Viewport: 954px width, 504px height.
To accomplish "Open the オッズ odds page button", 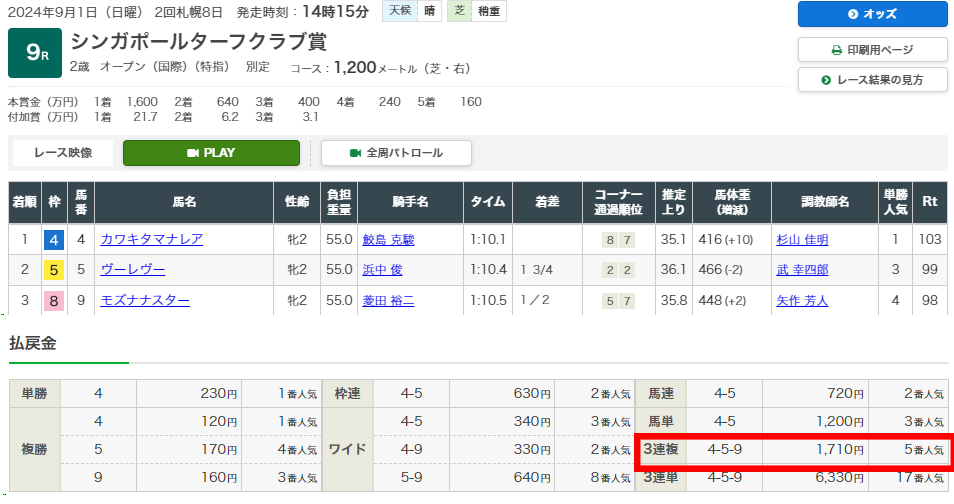I will [x=872, y=13].
